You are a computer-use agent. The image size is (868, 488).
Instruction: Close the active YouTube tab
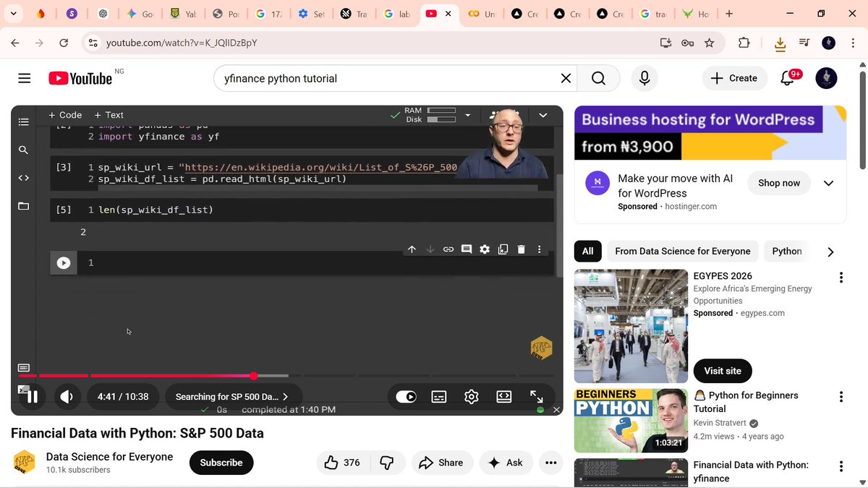tap(448, 14)
